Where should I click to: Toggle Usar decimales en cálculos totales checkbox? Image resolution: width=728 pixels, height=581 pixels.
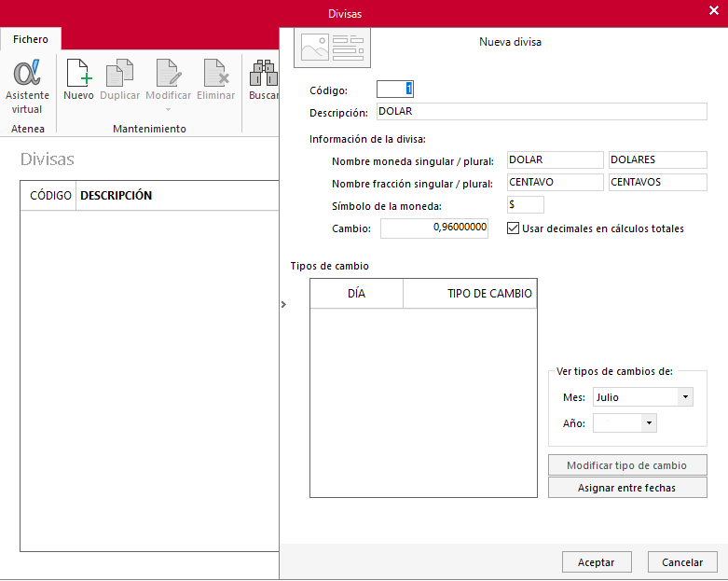tap(513, 228)
